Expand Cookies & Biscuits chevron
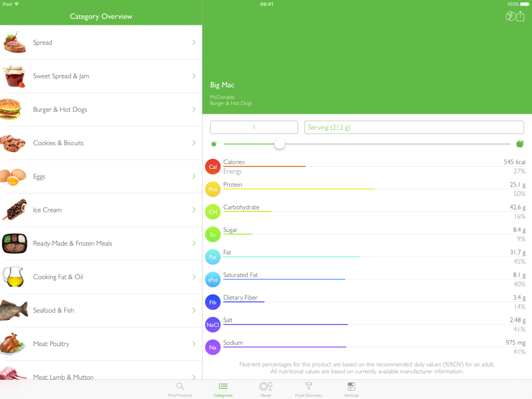Viewport: 532px width, 399px height. pyautogui.click(x=194, y=143)
